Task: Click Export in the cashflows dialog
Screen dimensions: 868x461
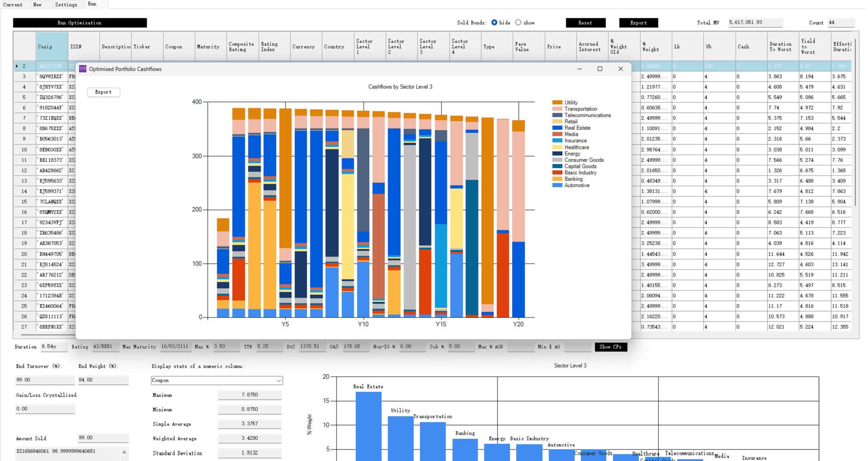Action: pos(103,92)
